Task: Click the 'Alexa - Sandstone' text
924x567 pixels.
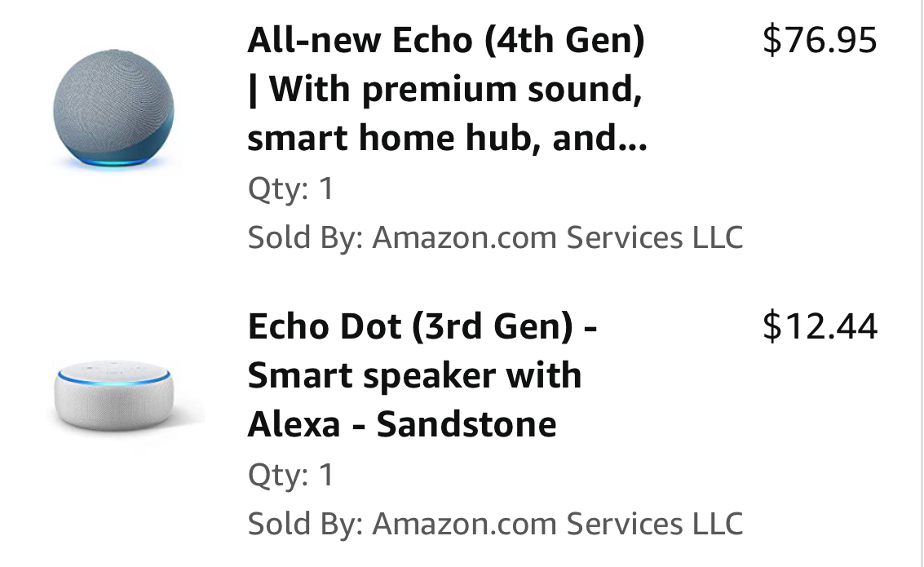Action: tap(402, 424)
